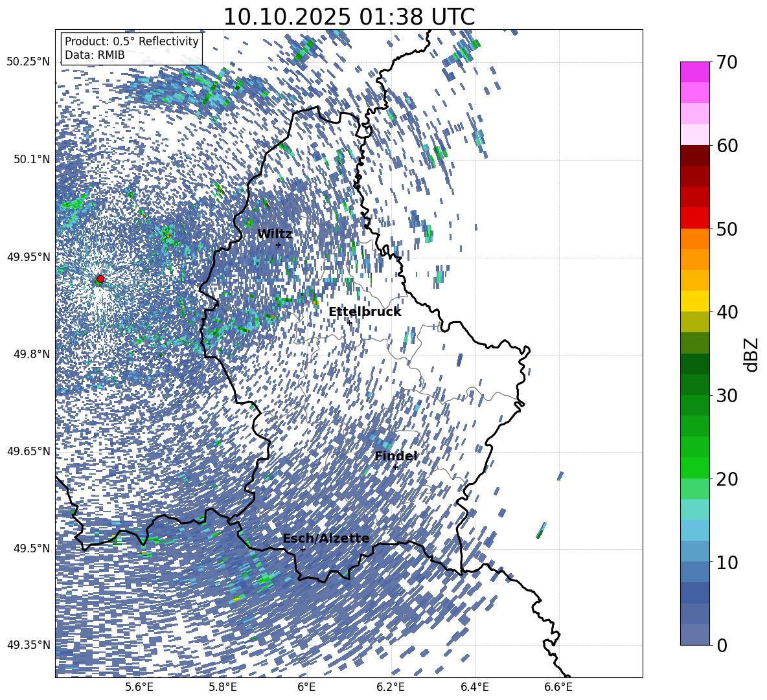Click the 5.8°E longitude label
The image size is (767, 700).
pos(223,687)
